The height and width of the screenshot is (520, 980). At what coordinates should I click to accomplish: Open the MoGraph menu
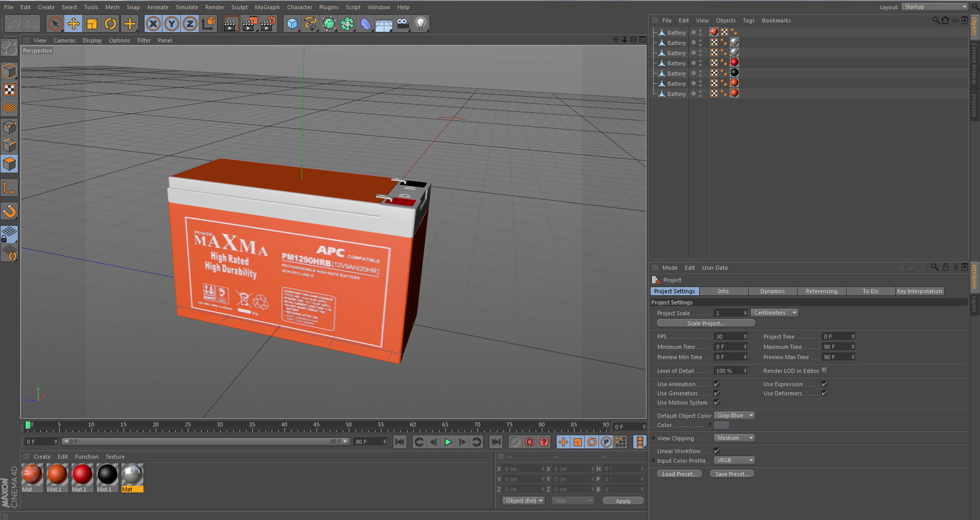click(x=267, y=7)
